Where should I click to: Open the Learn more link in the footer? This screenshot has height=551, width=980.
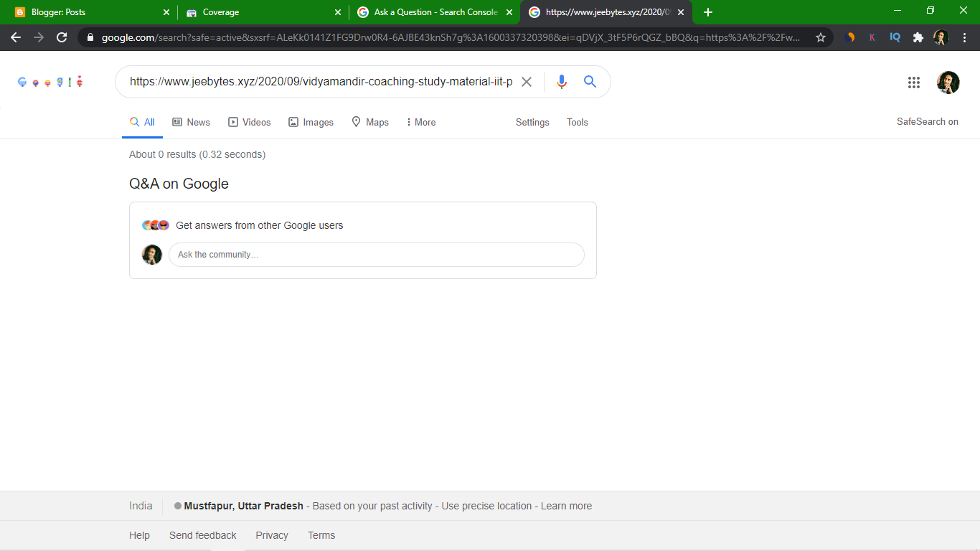point(566,506)
